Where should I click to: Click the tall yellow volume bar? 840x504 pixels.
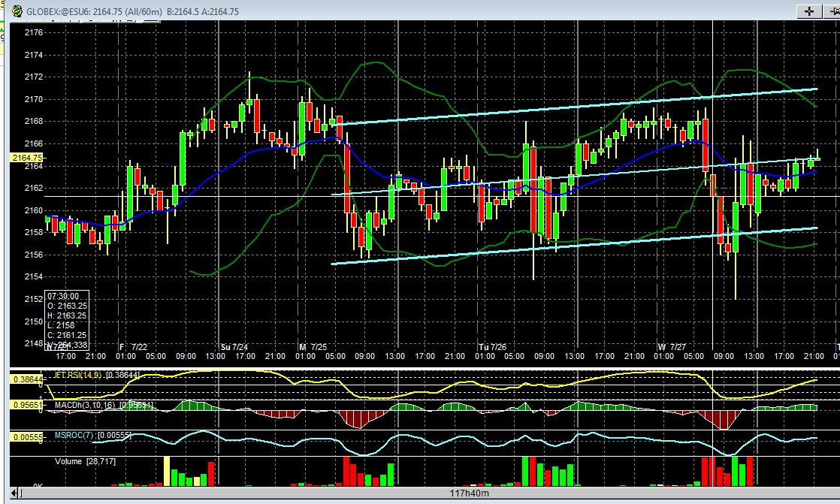click(167, 472)
